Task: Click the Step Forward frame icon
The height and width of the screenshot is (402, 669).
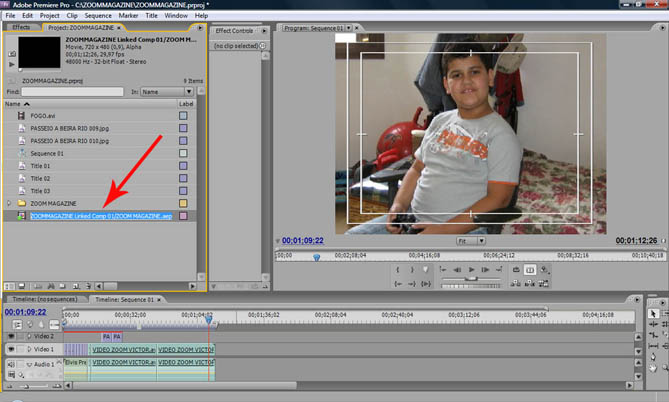Action: click(x=486, y=270)
